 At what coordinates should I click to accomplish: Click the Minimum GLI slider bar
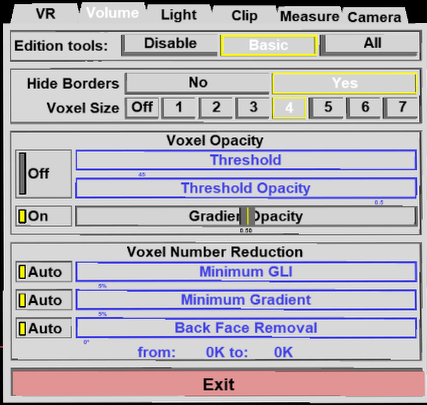pyautogui.click(x=246, y=272)
